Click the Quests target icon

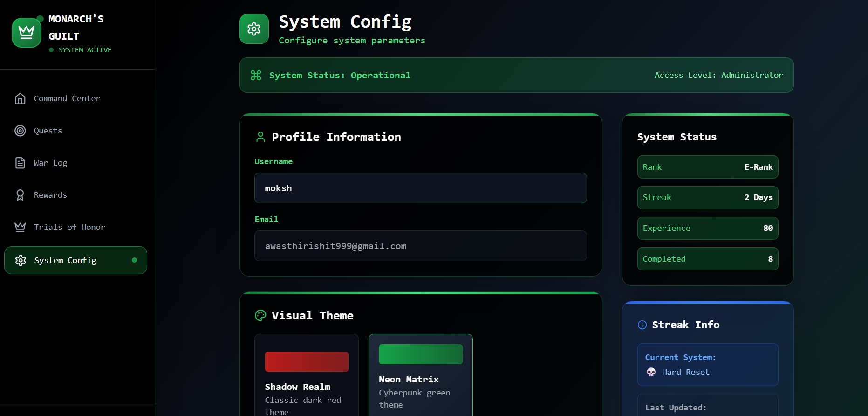click(20, 131)
